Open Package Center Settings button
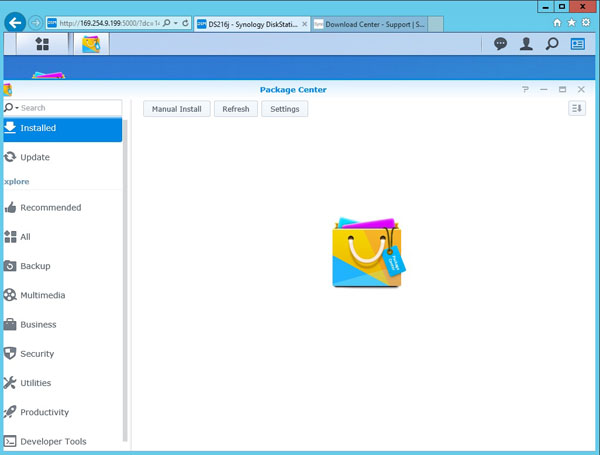Image resolution: width=600 pixels, height=455 pixels. [285, 109]
